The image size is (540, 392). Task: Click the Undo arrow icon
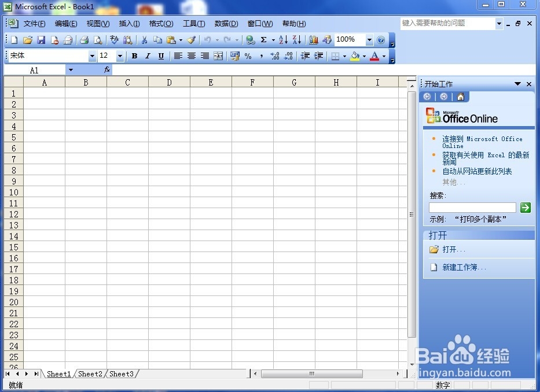pyautogui.click(x=207, y=40)
